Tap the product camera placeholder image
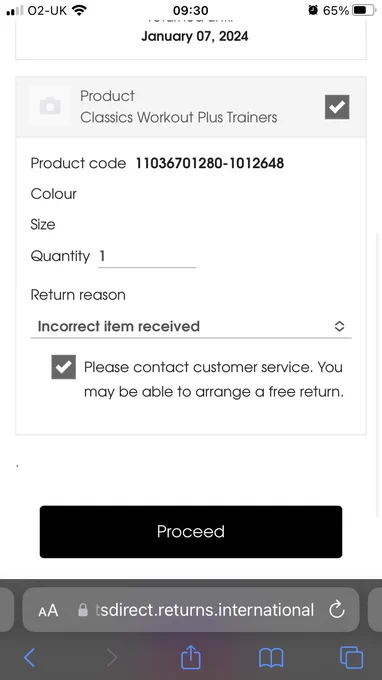Image resolution: width=382 pixels, height=680 pixels. (50, 106)
